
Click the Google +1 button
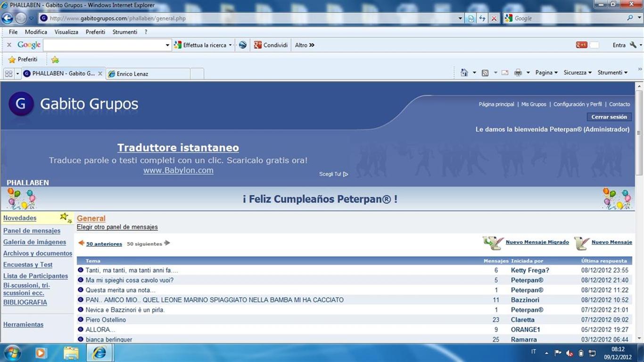pos(581,45)
